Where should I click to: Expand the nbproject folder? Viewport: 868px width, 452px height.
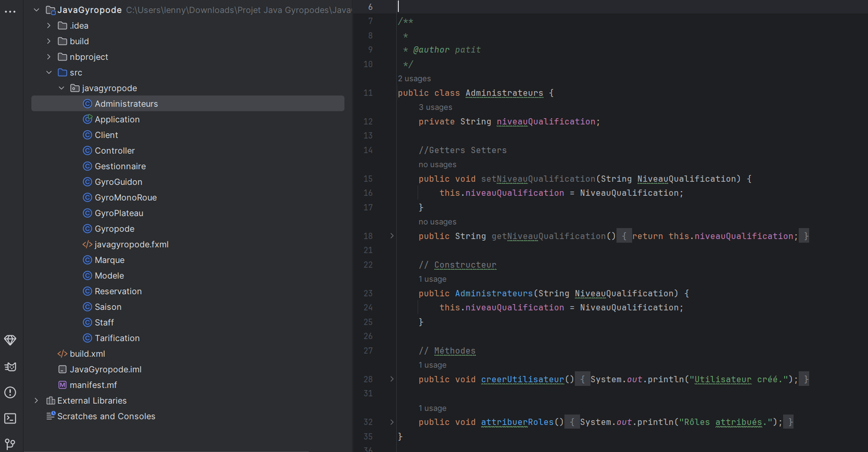49,57
